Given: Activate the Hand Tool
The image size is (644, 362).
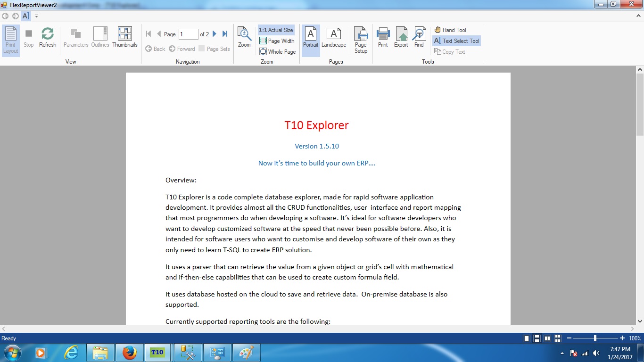Looking at the screenshot, I should [x=450, y=30].
